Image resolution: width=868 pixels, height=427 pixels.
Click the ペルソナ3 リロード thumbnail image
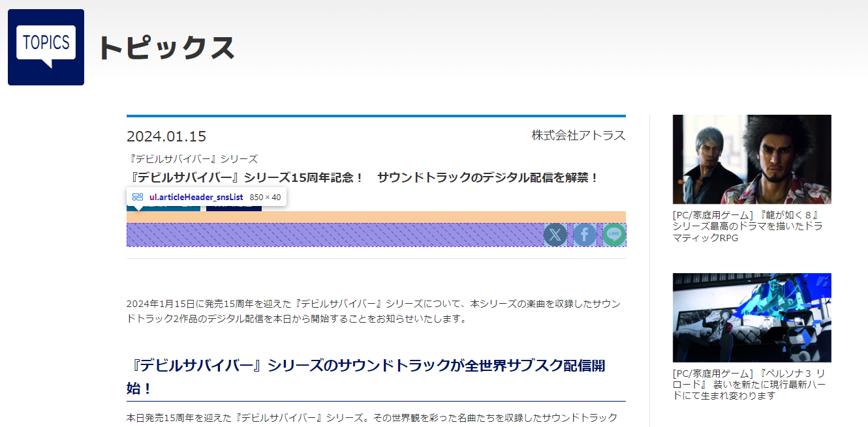pos(751,317)
